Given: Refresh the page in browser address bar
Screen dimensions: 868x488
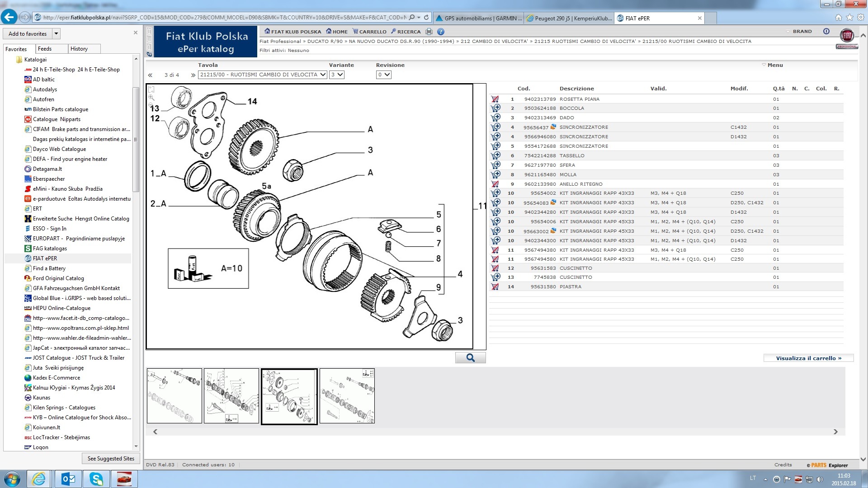Looking at the screenshot, I should point(426,18).
